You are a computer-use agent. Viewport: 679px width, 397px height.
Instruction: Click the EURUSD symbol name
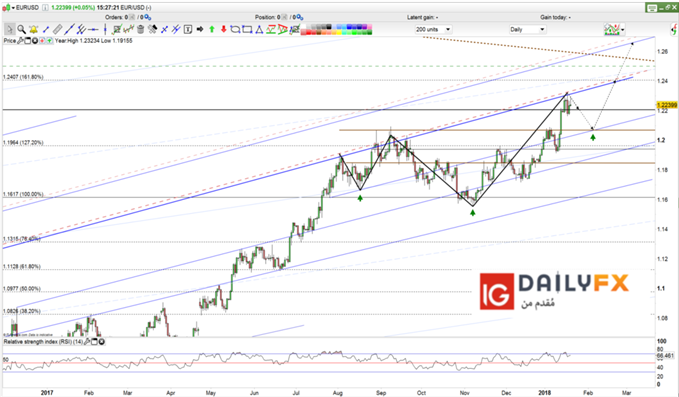click(28, 7)
